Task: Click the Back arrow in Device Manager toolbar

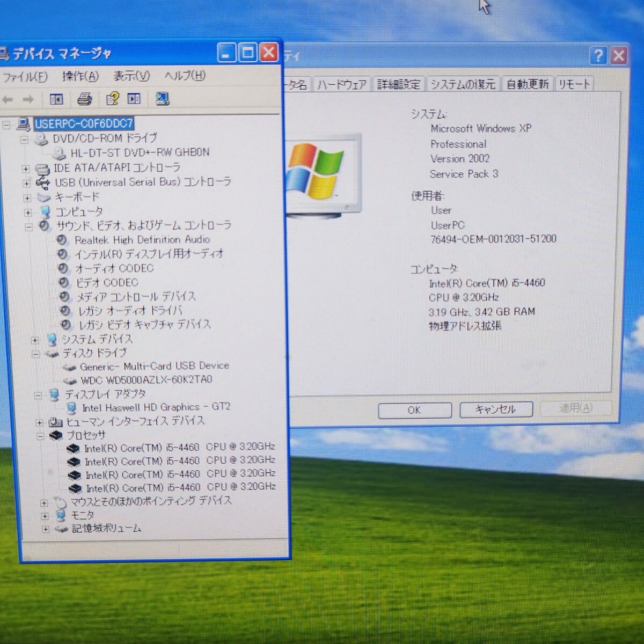Action: [x=8, y=100]
